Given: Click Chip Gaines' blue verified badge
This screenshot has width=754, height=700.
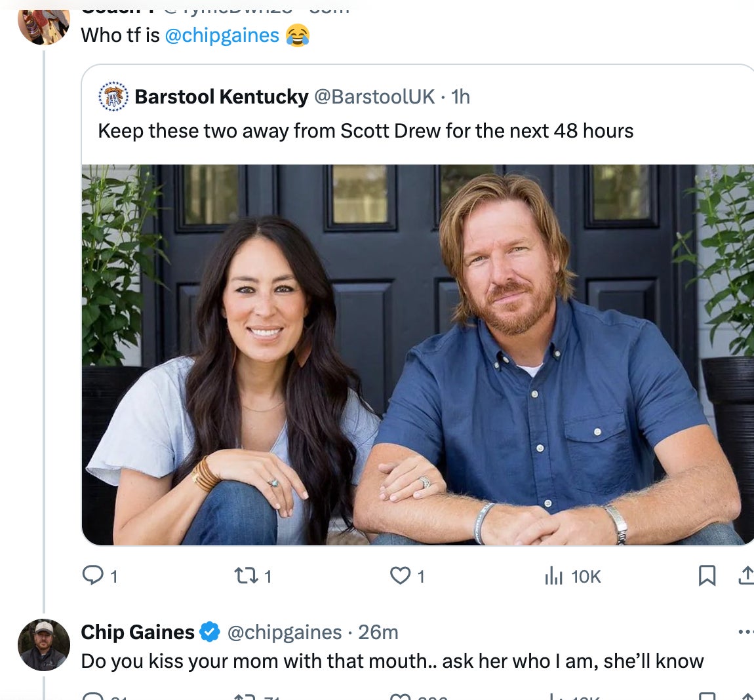Looking at the screenshot, I should pos(210,632).
